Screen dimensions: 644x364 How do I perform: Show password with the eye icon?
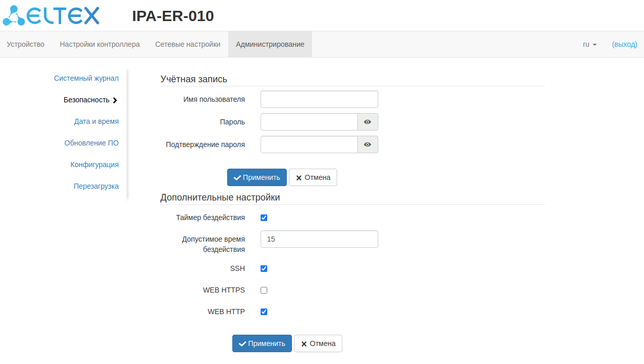(x=367, y=122)
